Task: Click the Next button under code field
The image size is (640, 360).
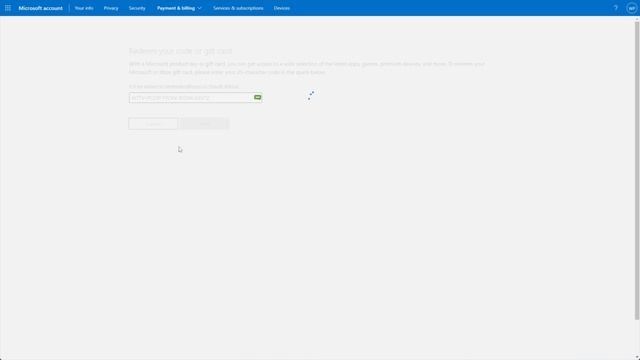Action: [x=204, y=124]
